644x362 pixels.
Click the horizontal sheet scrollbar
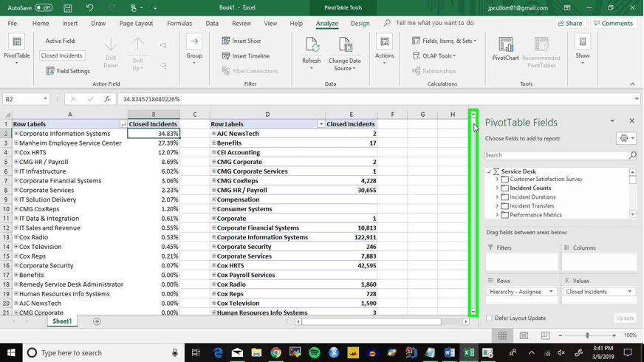(371, 321)
